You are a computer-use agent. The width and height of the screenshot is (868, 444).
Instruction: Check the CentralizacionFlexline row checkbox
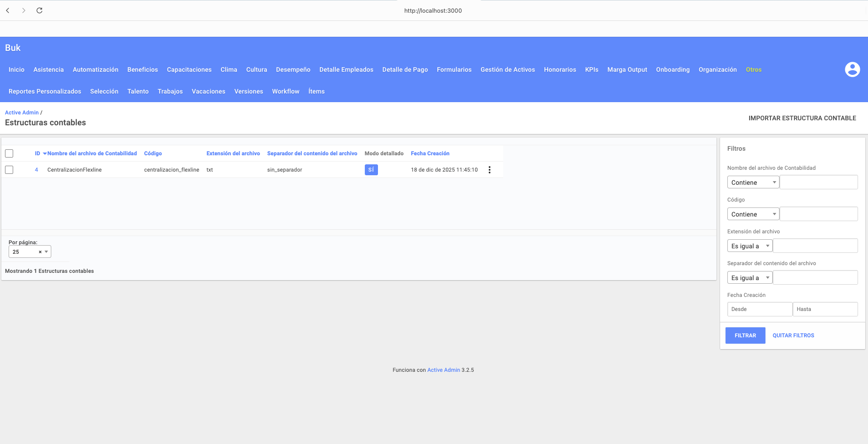pos(9,169)
